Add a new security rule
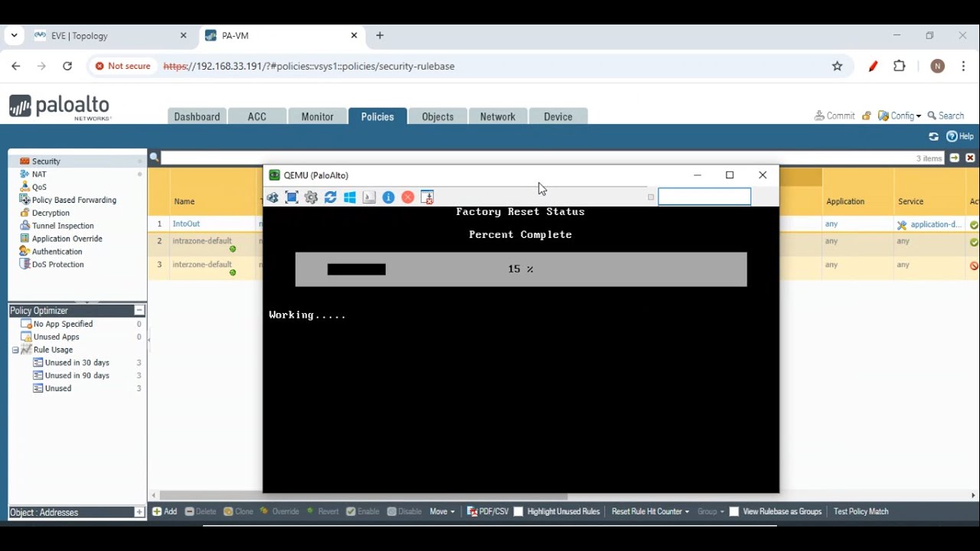This screenshot has width=980, height=551. (165, 512)
